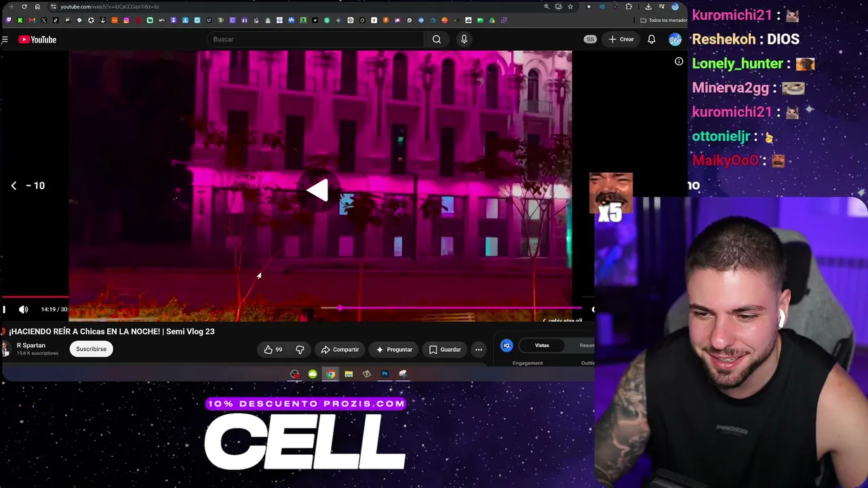Viewport: 868px width, 488px height.
Task: Subscribe to the R Spartan channel
Action: coord(91,349)
